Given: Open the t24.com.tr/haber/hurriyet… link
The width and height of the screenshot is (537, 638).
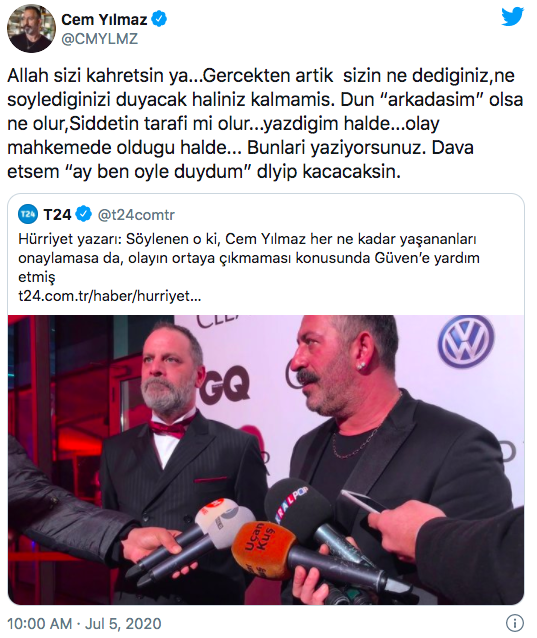Looking at the screenshot, I should coord(110,296).
